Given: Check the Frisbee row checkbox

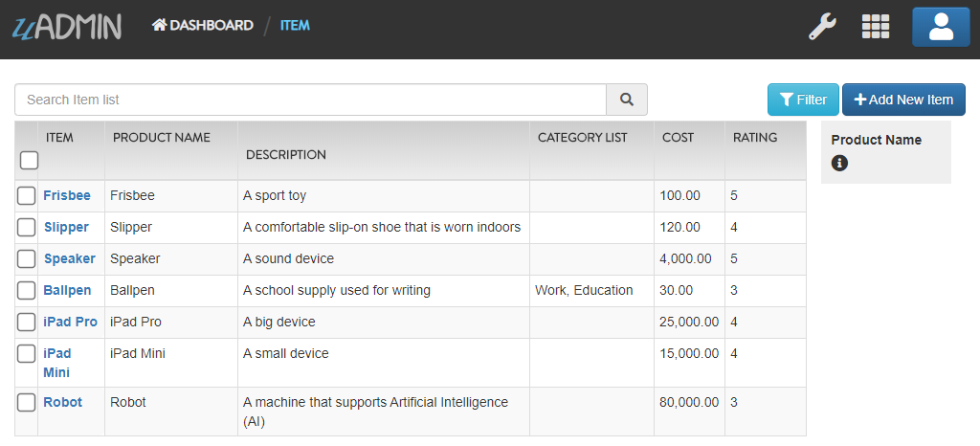Looking at the screenshot, I should pyautogui.click(x=26, y=196).
